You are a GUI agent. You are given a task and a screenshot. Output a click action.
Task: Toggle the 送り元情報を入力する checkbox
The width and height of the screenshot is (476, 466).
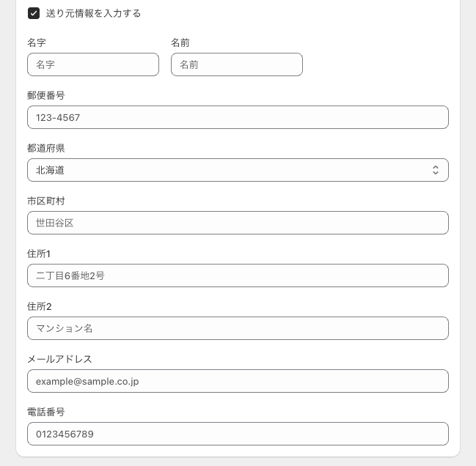point(34,13)
